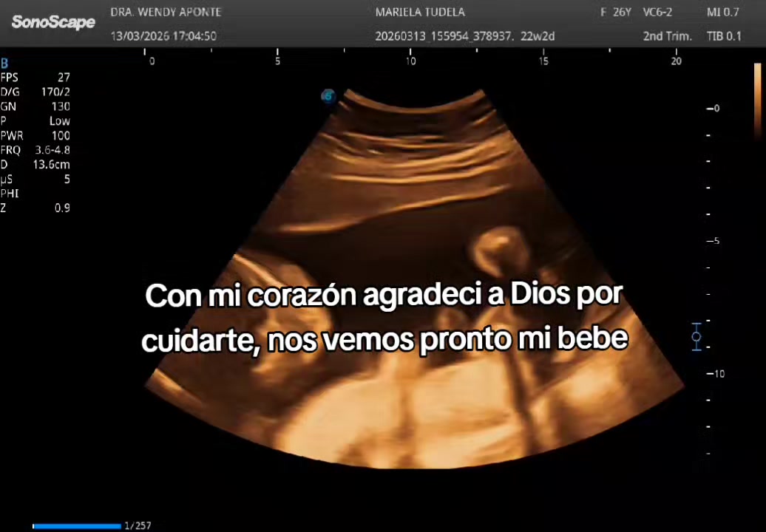Click the exam ID 20260313_155954_378937
Screen dimensions: 766x532
[444, 36]
